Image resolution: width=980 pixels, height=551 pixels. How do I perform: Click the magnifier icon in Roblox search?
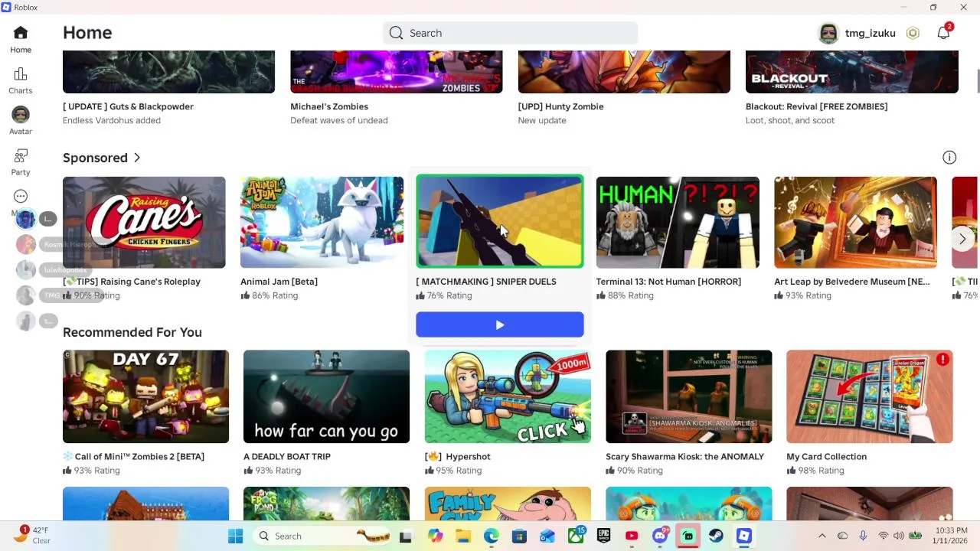pos(396,33)
